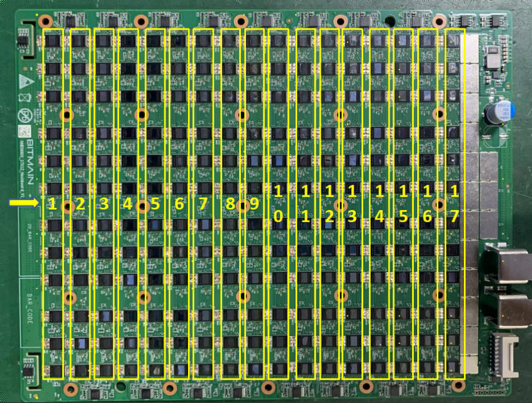Click the small QR code sticker above BITMAIN

[x=23, y=131]
